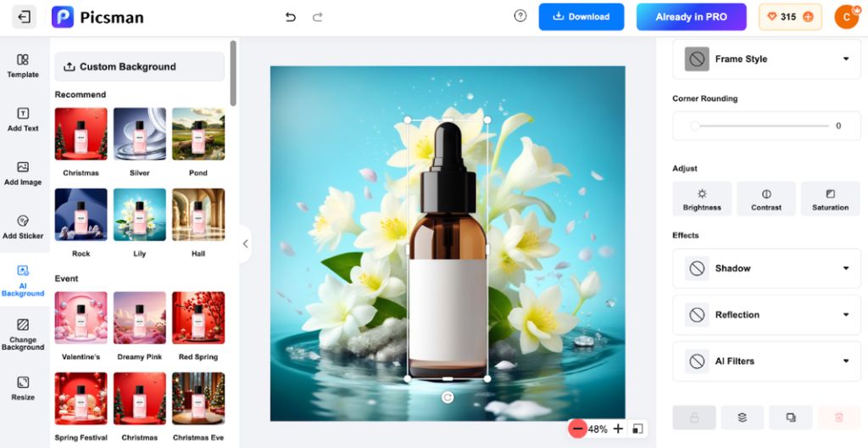The height and width of the screenshot is (448, 868).
Task: Open the Add Sticker tab
Action: tap(23, 227)
